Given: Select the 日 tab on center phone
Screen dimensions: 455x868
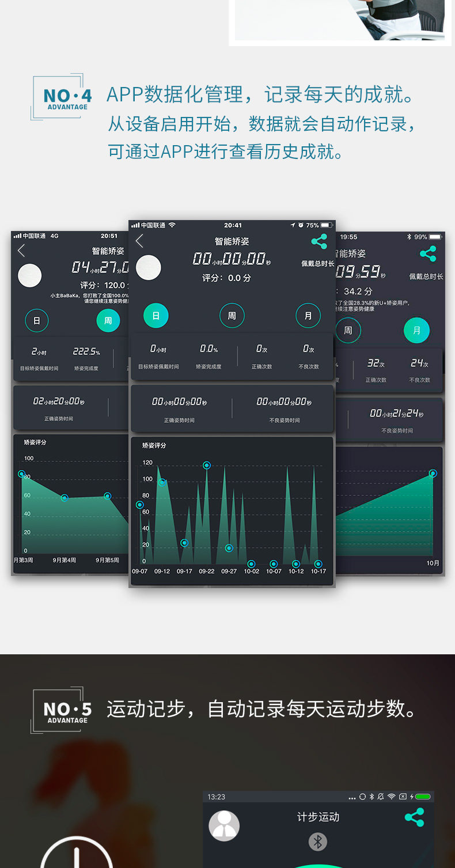Looking at the screenshot, I should click(156, 316).
